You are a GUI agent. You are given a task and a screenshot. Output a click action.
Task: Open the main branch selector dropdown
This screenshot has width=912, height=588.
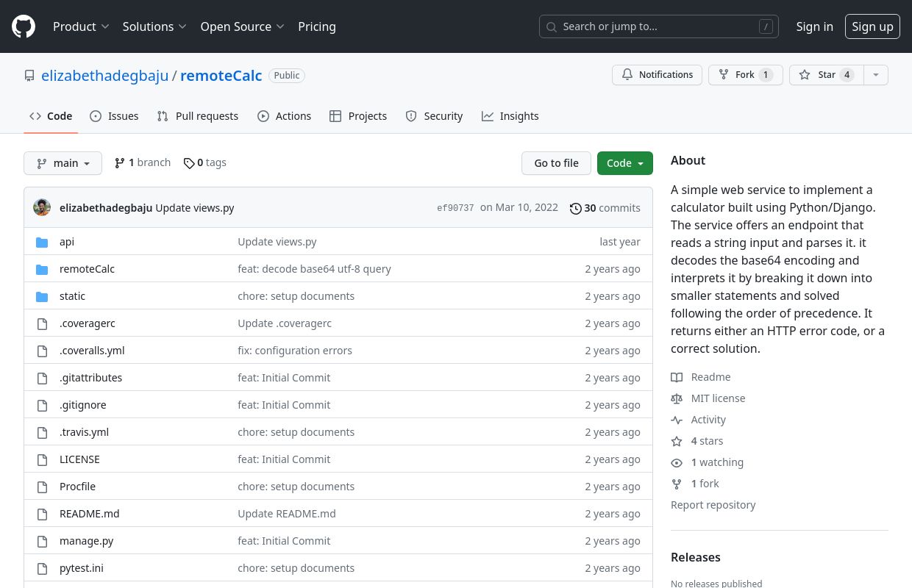click(63, 163)
